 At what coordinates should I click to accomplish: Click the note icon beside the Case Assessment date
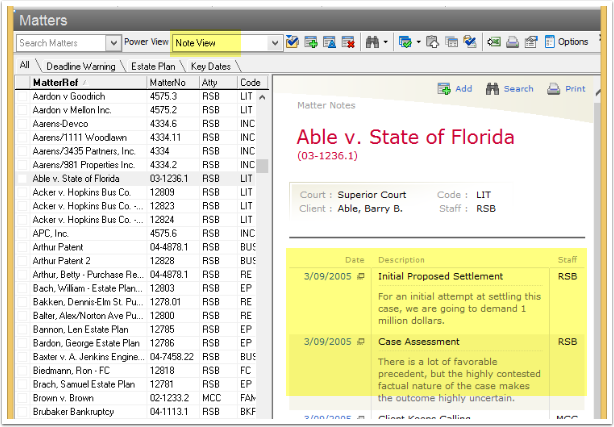[x=361, y=342]
